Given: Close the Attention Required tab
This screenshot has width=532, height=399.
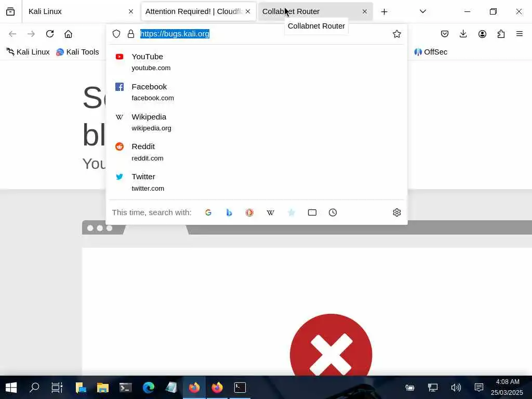Looking at the screenshot, I should (x=248, y=11).
